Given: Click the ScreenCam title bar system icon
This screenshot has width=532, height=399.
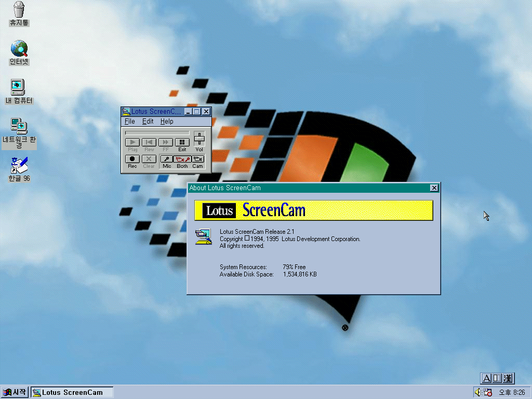Looking at the screenshot, I should coord(126,111).
